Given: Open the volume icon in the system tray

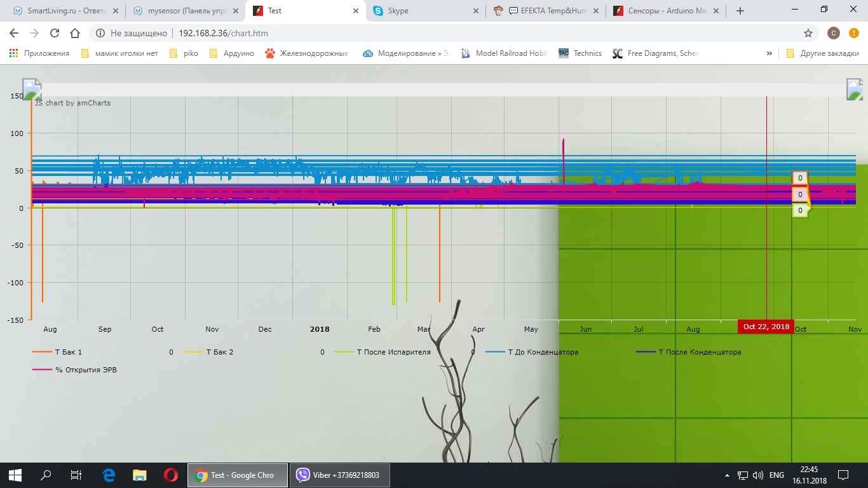Looking at the screenshot, I should pos(756,475).
